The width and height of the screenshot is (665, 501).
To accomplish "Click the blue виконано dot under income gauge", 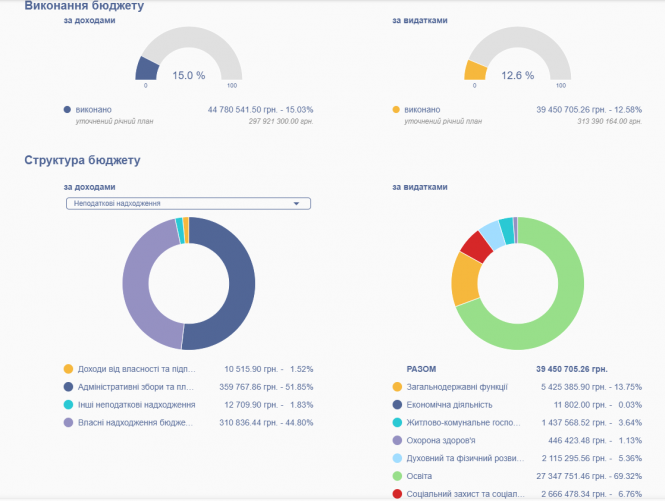I will (67, 109).
